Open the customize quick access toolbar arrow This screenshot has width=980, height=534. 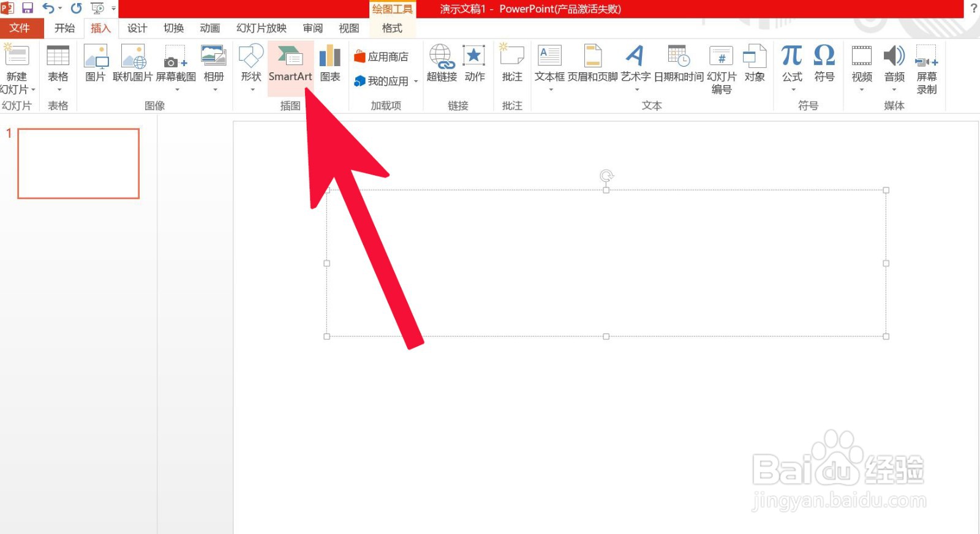113,9
